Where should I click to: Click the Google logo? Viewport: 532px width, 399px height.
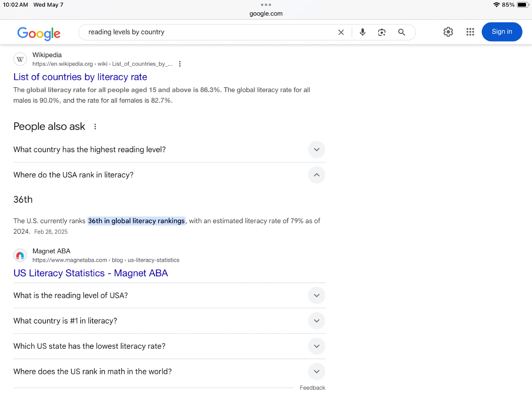tap(39, 34)
